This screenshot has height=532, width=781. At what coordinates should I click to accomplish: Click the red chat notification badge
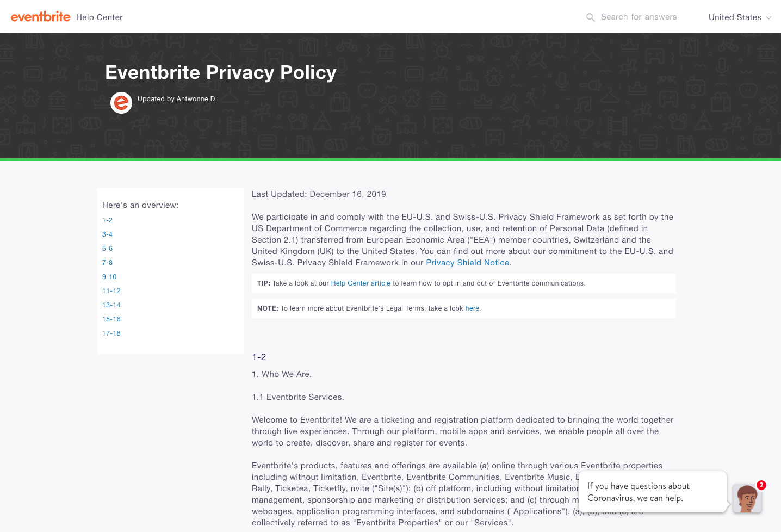[x=761, y=485]
